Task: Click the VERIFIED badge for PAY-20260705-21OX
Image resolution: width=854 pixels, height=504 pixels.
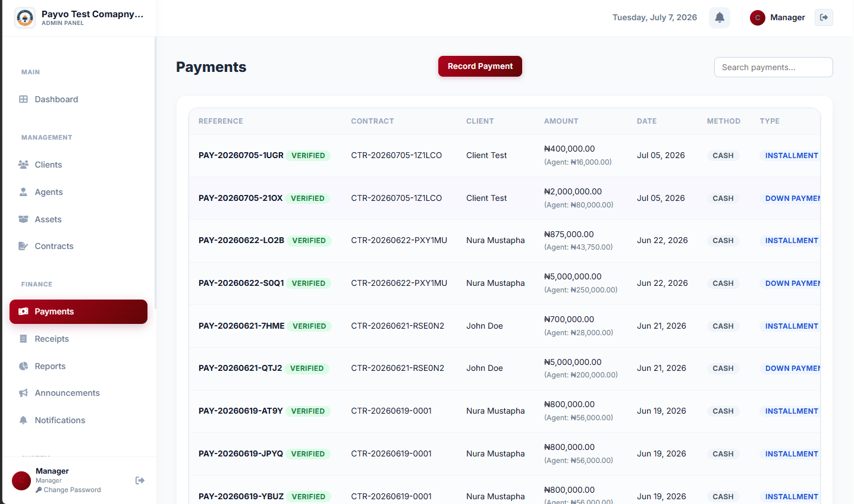Action: pyautogui.click(x=307, y=199)
